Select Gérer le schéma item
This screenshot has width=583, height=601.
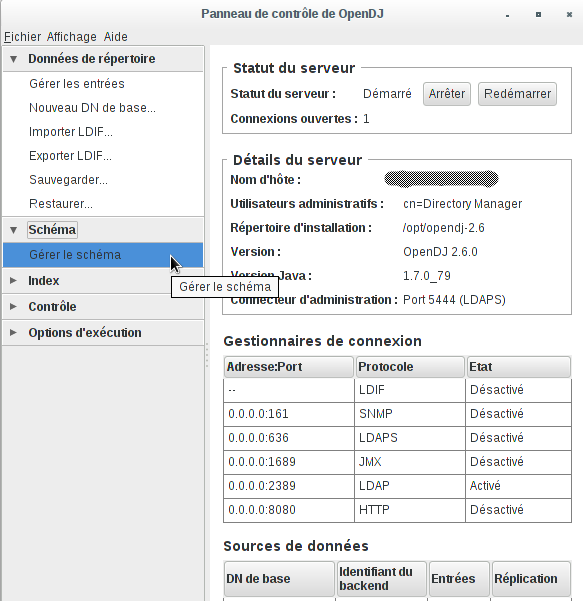103,255
